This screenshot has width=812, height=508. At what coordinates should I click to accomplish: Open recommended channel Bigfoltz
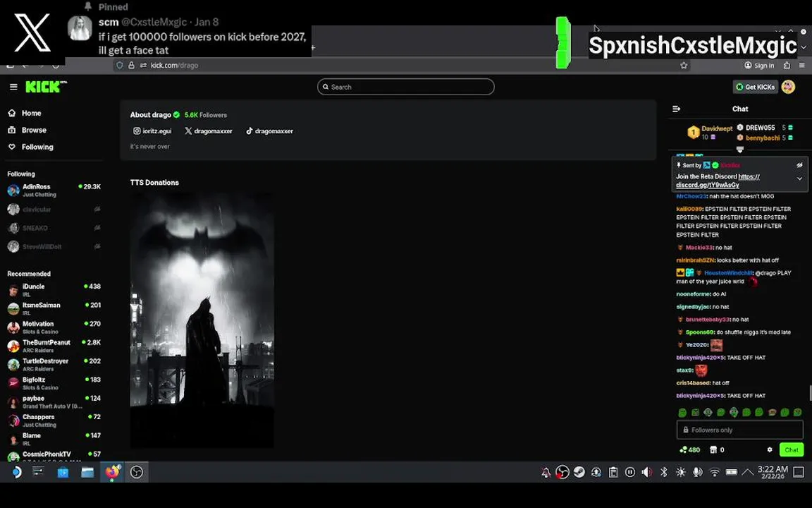point(54,383)
